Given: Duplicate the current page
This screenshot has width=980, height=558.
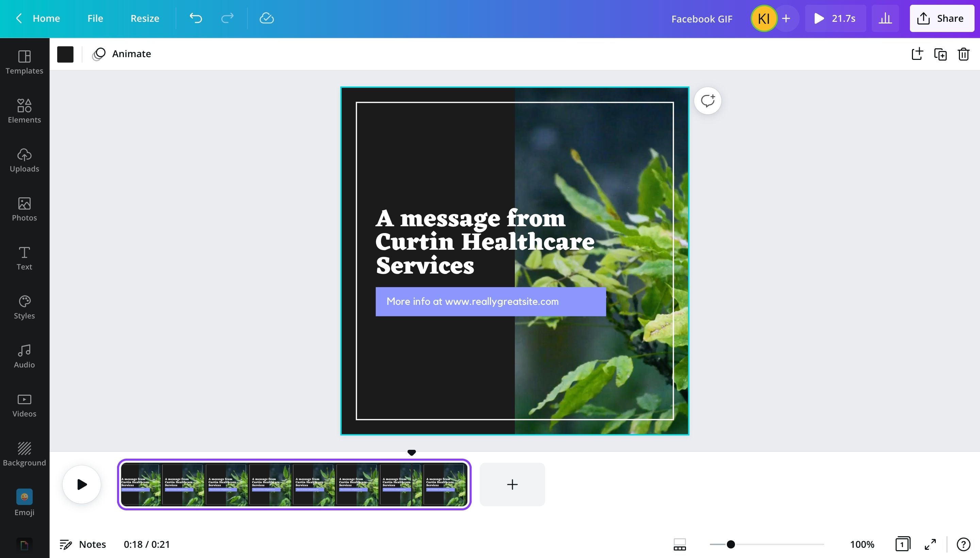Looking at the screenshot, I should click(x=941, y=54).
